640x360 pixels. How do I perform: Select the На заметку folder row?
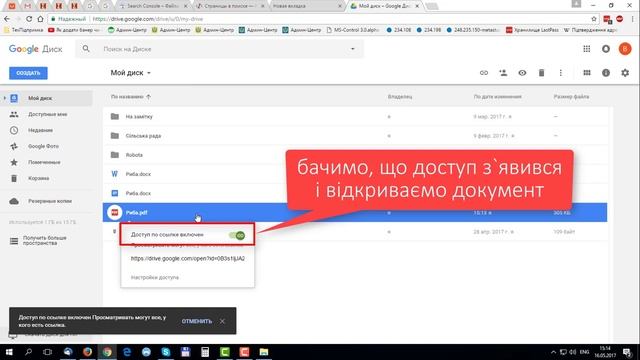click(x=355, y=117)
